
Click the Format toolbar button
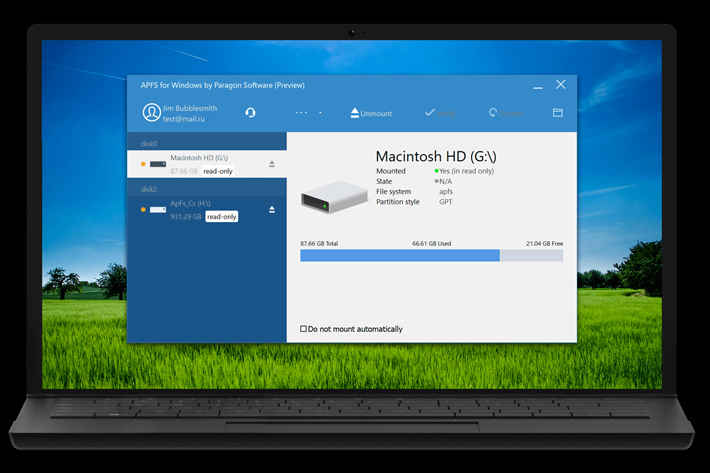point(506,113)
